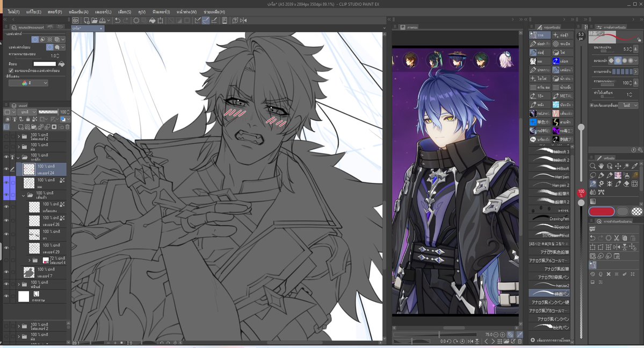The width and height of the screenshot is (644, 348).
Task: Toggle the second snap-to-ruler button in the command bar
Action: point(206,20)
